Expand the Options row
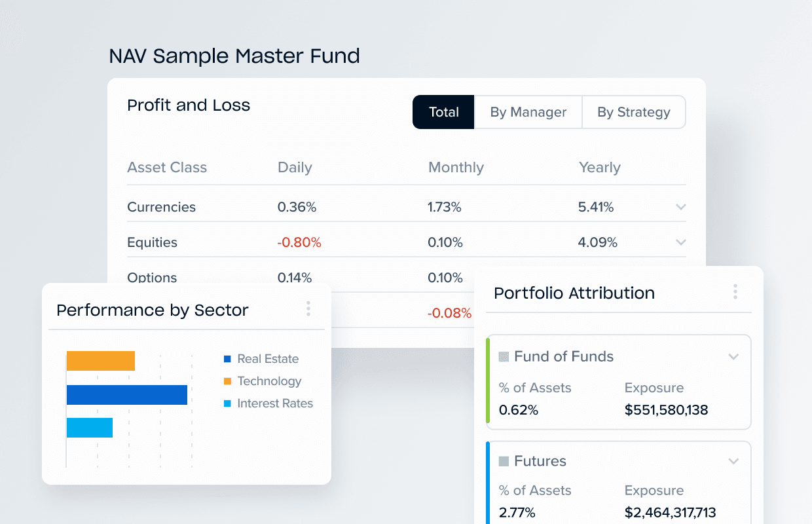812x524 pixels. click(681, 278)
